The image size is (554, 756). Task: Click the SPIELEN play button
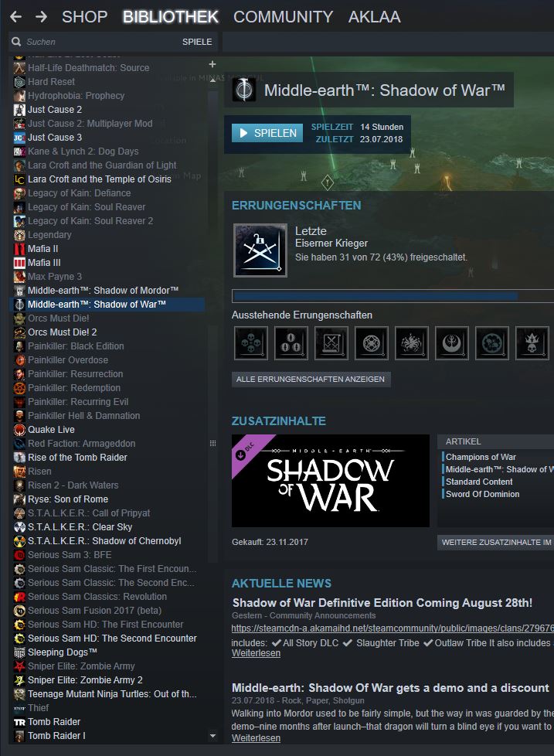click(267, 133)
